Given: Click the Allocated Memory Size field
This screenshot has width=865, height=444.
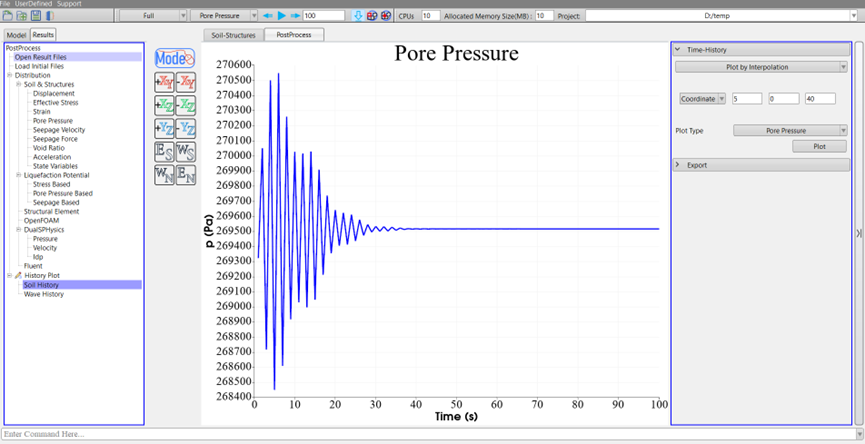Looking at the screenshot, I should [x=544, y=16].
